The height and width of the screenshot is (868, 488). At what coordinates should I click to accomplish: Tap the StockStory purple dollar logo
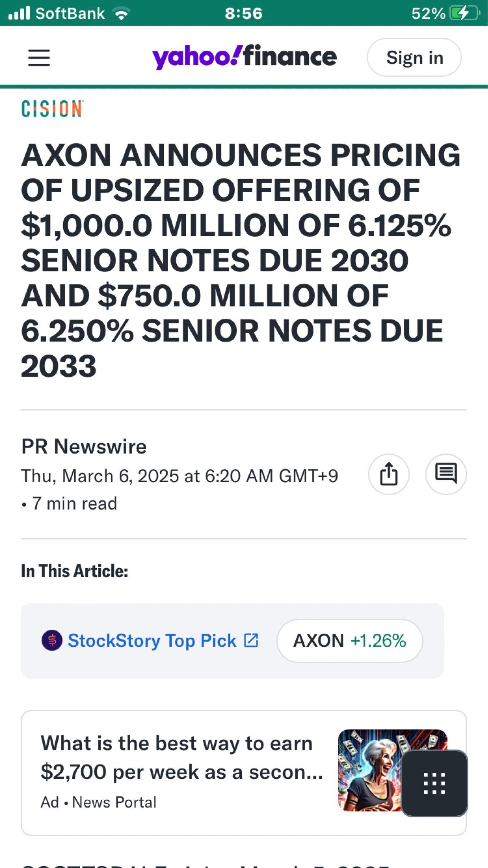52,640
